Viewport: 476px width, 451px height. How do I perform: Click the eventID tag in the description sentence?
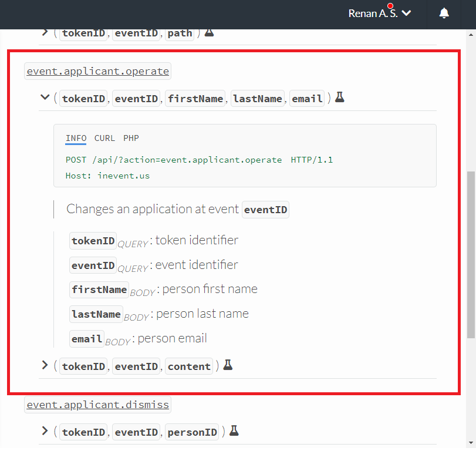coord(265,210)
